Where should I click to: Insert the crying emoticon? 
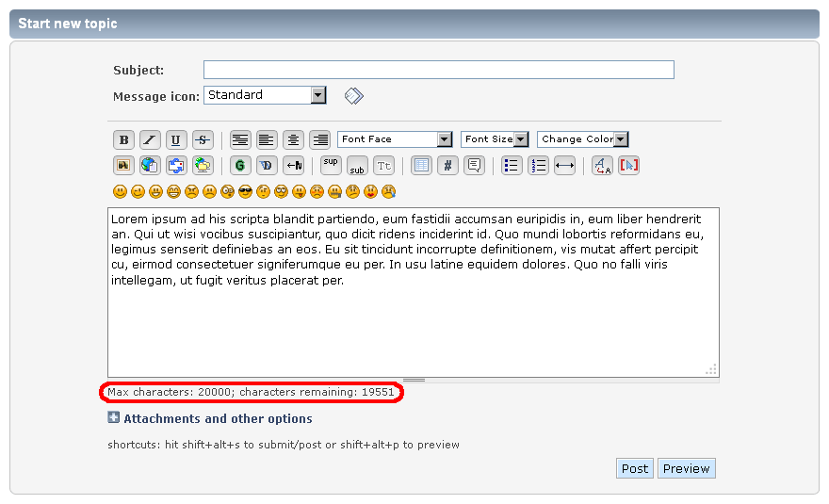tap(388, 191)
